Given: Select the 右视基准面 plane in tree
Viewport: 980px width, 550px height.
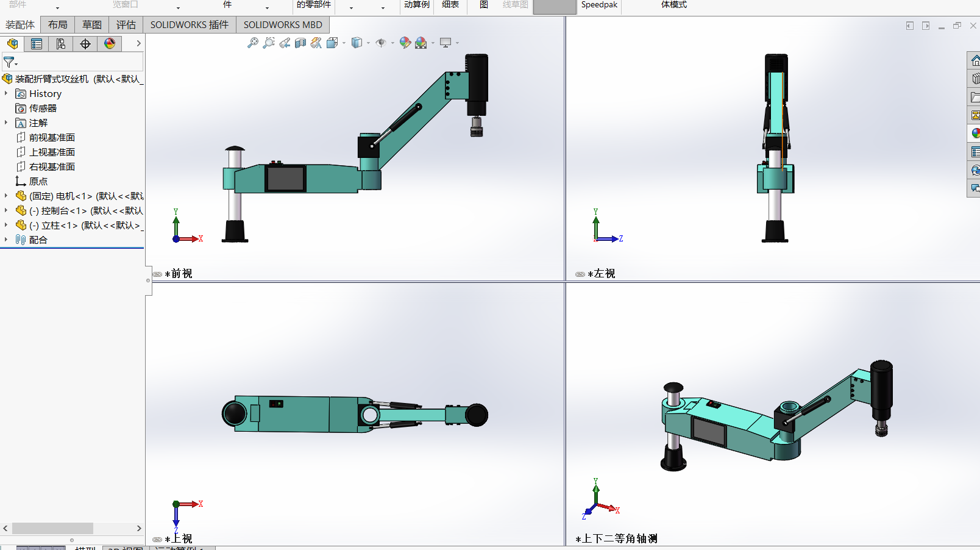Looking at the screenshot, I should pyautogui.click(x=52, y=166).
